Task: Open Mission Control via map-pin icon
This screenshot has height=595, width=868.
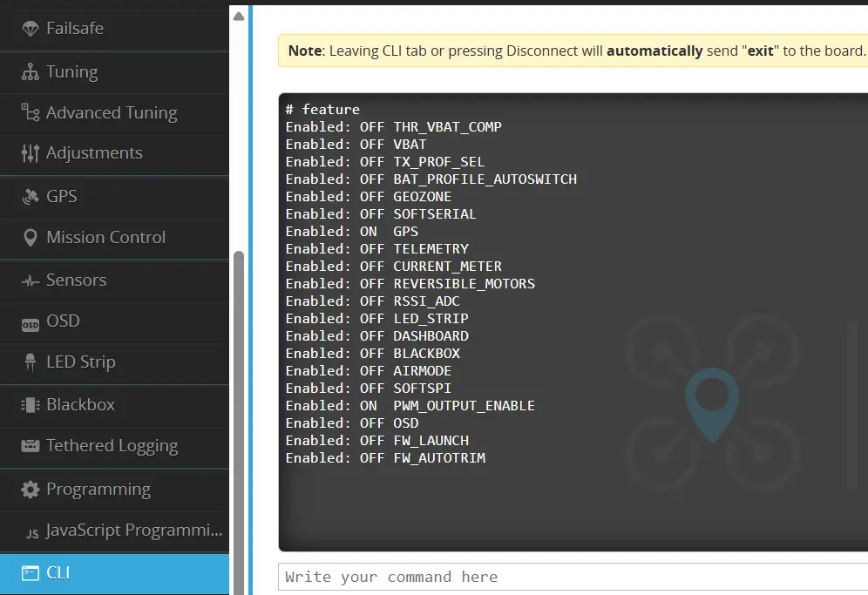Action: pyautogui.click(x=31, y=238)
